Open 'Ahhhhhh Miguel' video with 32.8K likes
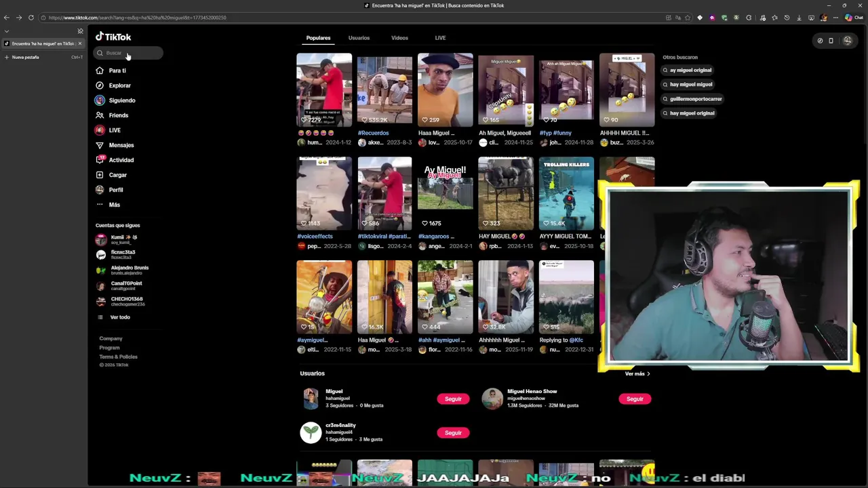The height and width of the screenshot is (488, 868). coord(506,298)
